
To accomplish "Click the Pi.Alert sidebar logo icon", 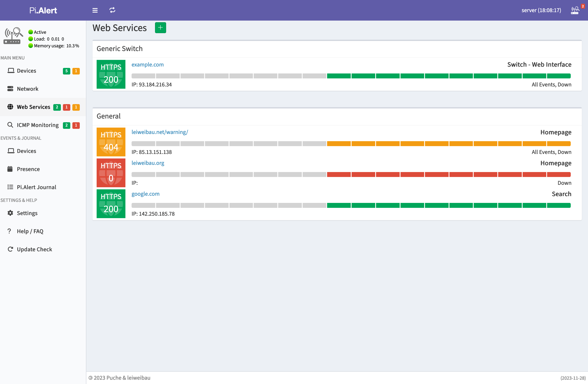I will [13, 36].
